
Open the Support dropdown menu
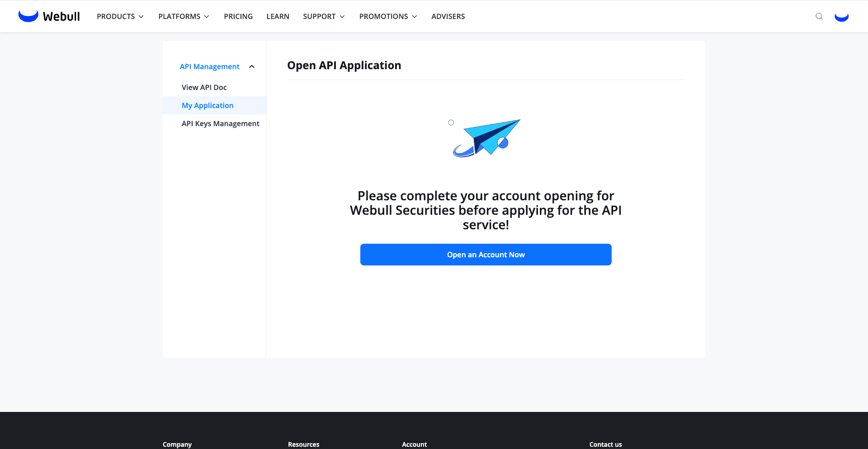[324, 16]
